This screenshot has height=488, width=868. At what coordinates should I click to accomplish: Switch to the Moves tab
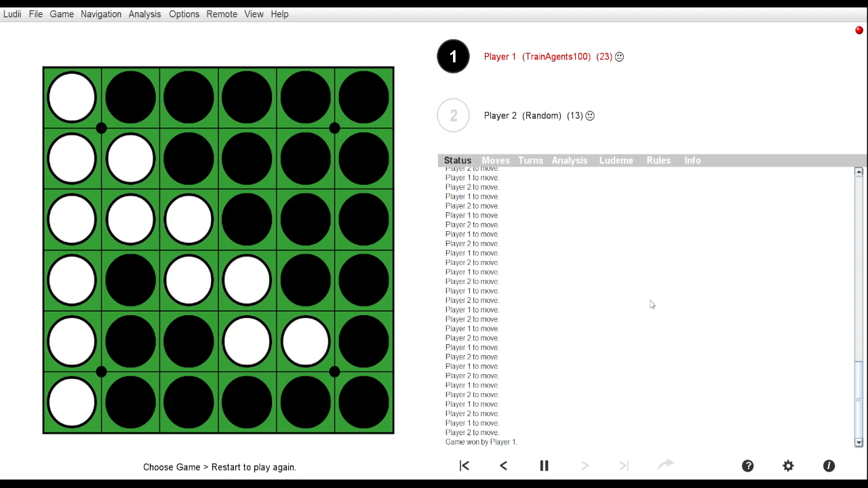(495, 161)
